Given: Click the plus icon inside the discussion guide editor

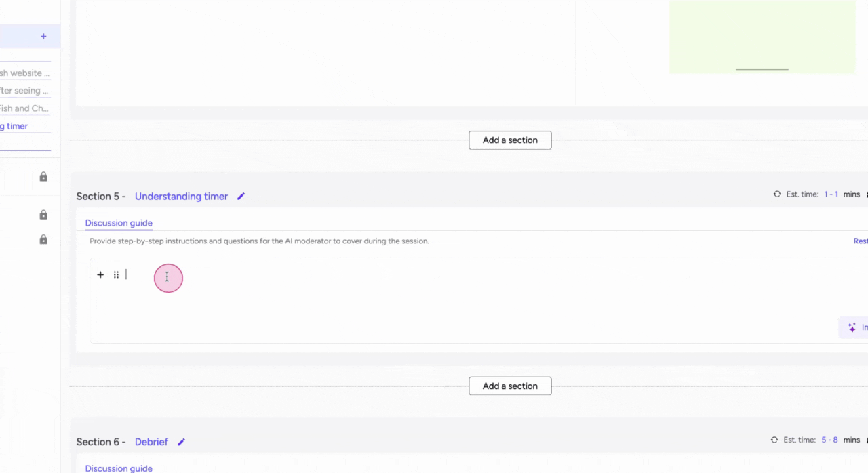Looking at the screenshot, I should coord(100,274).
